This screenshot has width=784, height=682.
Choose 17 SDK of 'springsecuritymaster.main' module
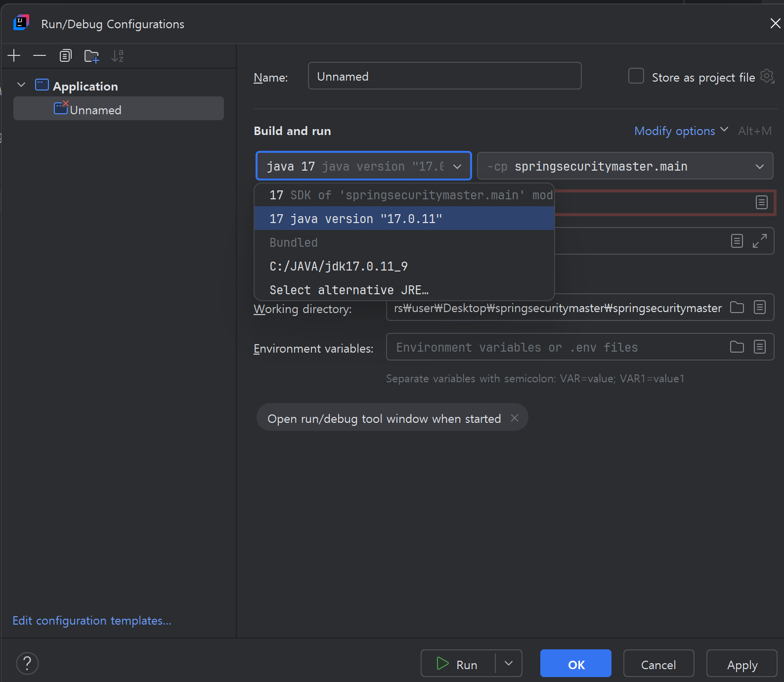pos(404,195)
